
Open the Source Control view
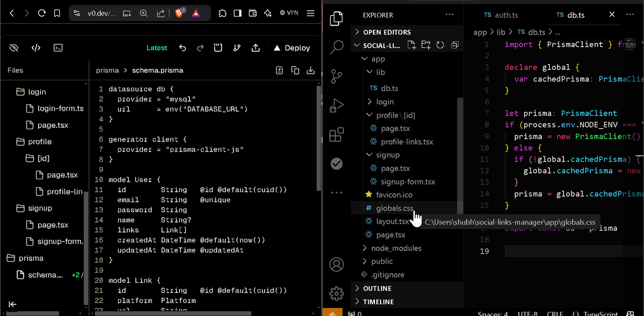tap(336, 76)
